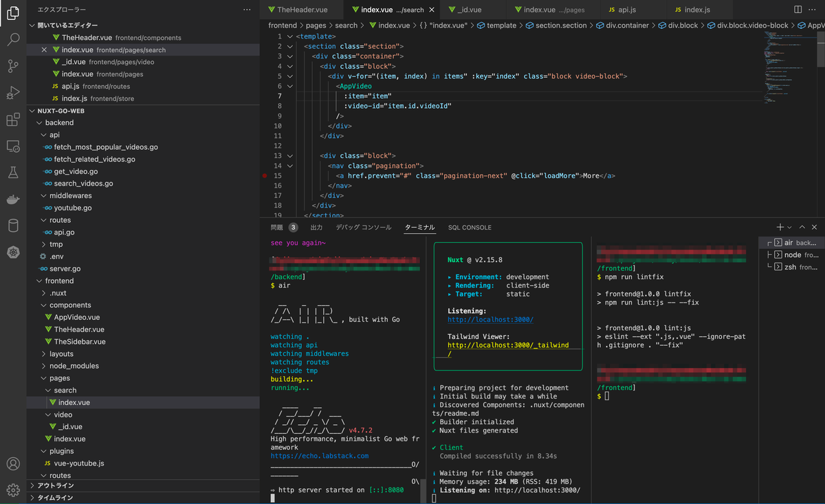Image resolution: width=825 pixels, height=504 pixels.
Task: Switch to the index.js editor tab
Action: coord(697,10)
